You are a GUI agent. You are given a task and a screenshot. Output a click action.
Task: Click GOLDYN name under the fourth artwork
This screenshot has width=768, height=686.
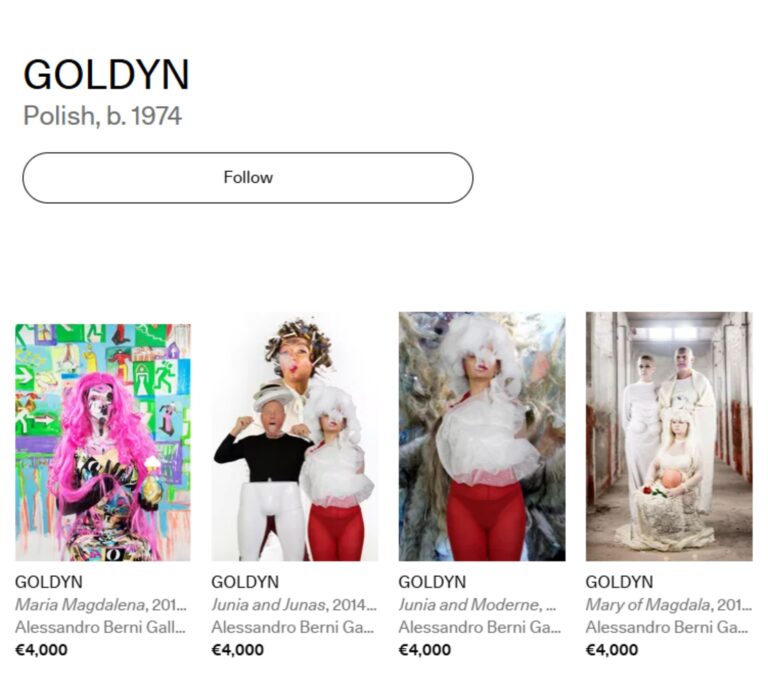(x=620, y=582)
